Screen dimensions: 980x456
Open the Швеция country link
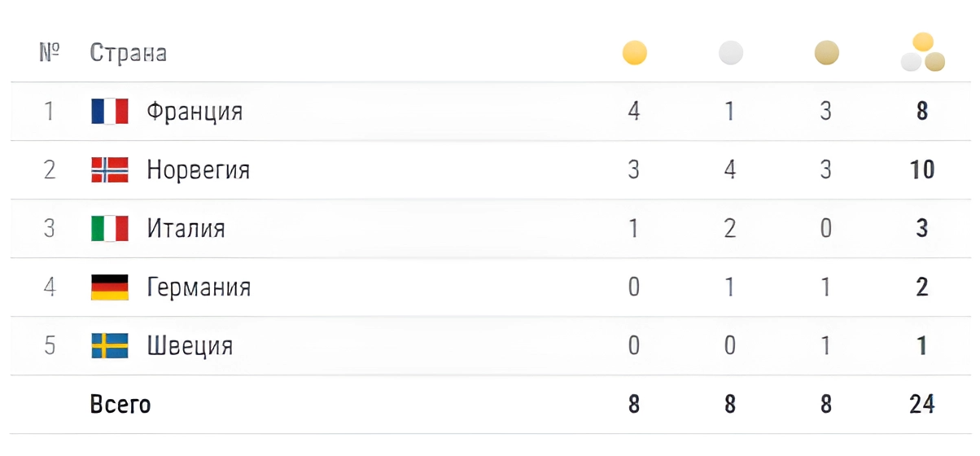[x=190, y=346]
